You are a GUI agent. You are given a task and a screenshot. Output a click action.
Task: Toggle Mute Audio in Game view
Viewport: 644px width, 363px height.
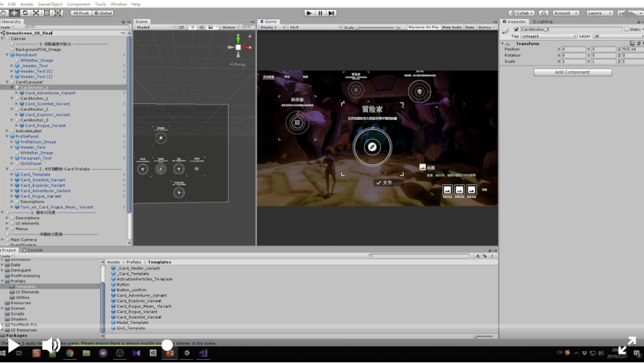coord(452,27)
